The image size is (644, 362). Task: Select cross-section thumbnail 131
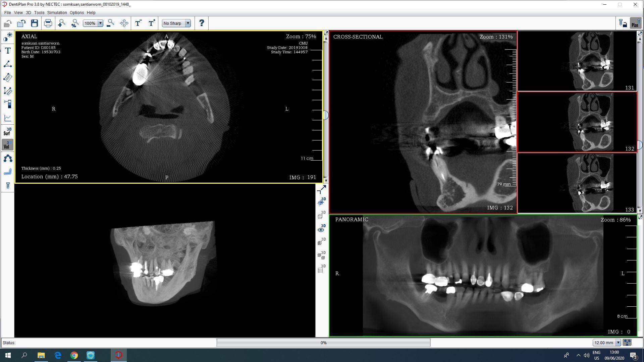click(x=577, y=61)
